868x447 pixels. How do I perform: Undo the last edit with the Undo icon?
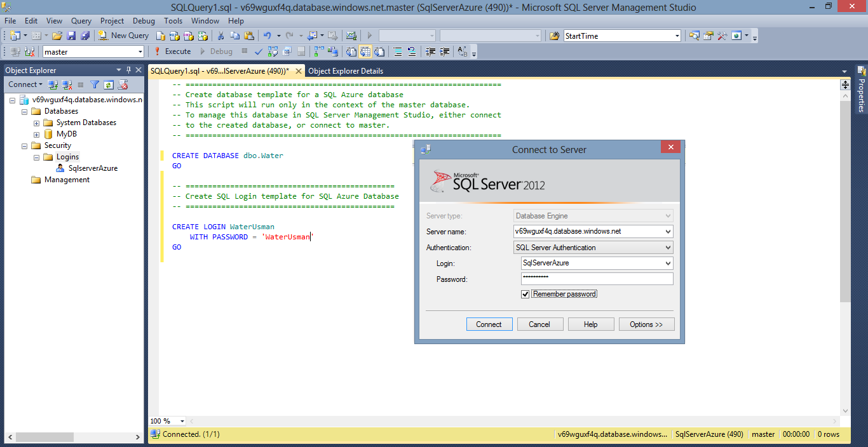267,36
